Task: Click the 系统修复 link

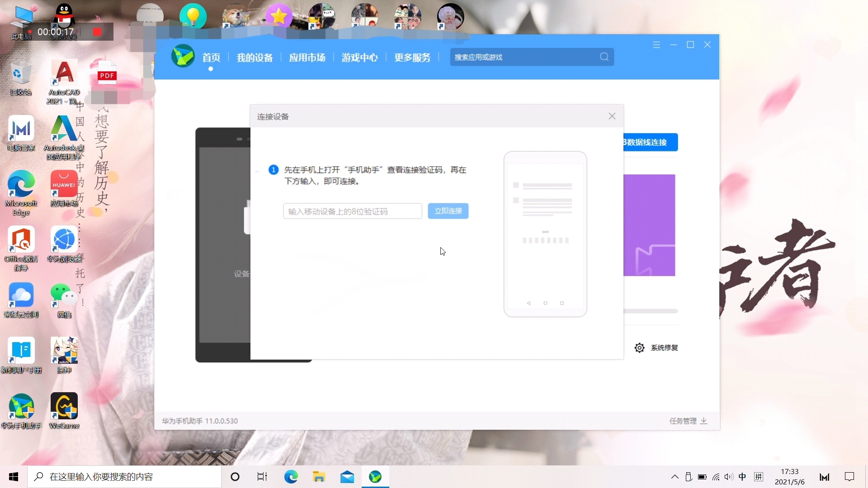Action: [x=665, y=347]
